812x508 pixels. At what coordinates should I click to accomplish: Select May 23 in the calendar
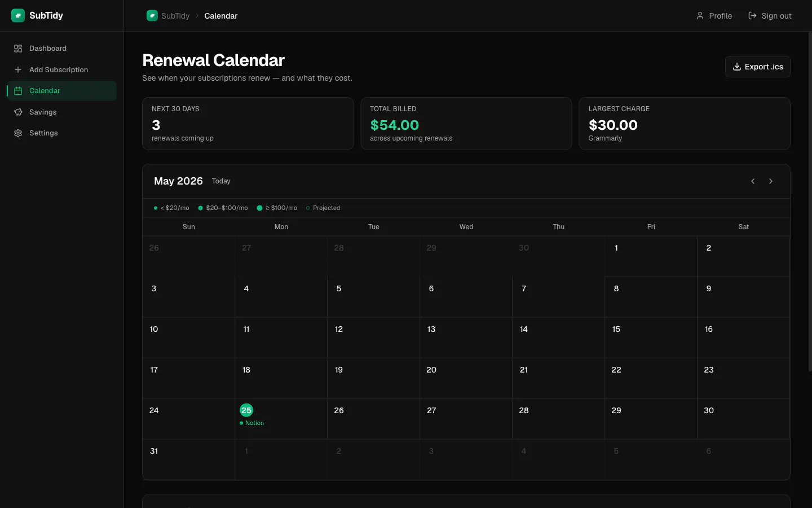pyautogui.click(x=743, y=378)
